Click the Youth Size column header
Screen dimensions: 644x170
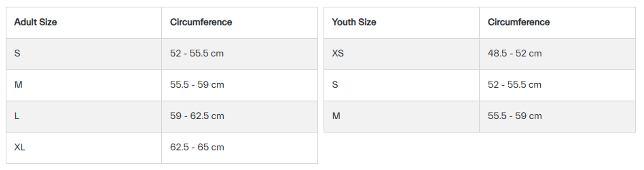point(354,22)
